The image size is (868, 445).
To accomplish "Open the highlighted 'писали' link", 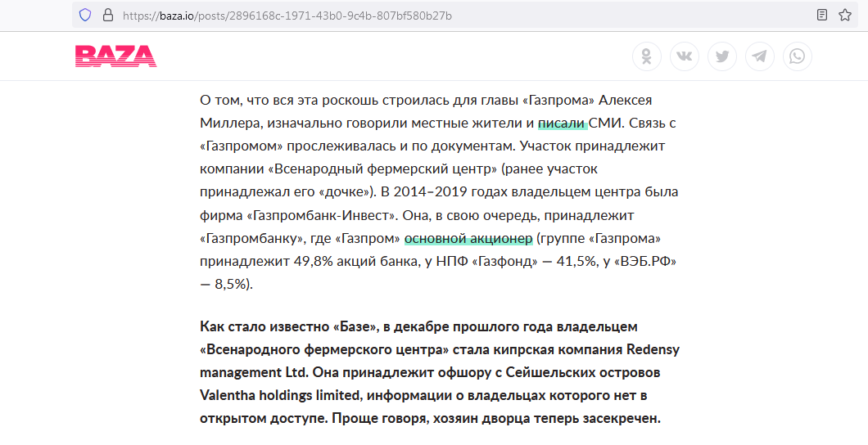I will [561, 124].
